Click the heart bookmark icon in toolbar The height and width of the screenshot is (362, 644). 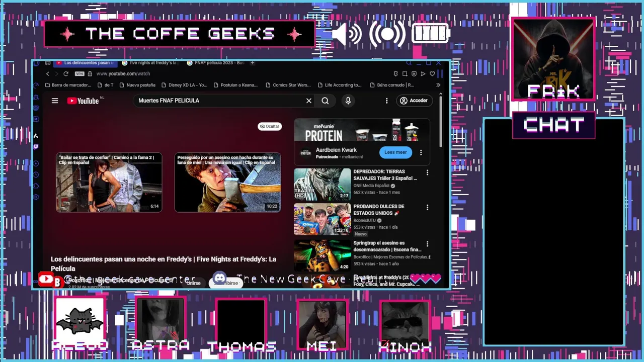432,74
